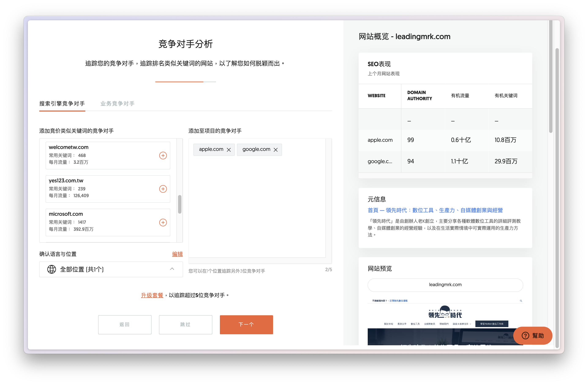
Task: Open the 升级套餐 upgrade link
Action: coord(152,295)
